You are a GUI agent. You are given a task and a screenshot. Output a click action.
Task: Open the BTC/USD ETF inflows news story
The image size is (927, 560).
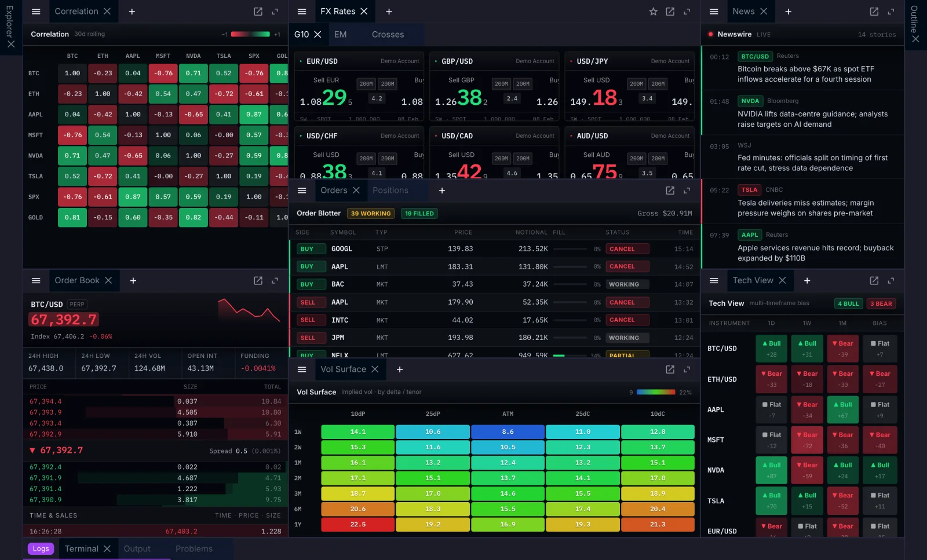coord(802,68)
